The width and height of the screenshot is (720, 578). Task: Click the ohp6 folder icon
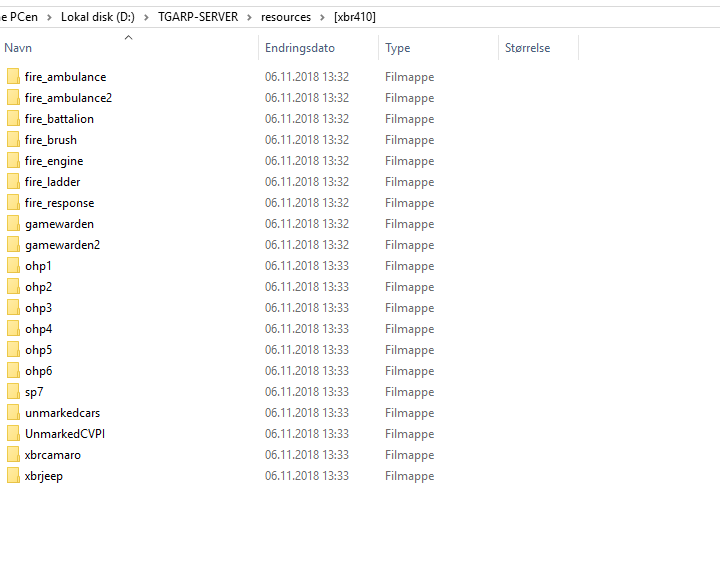(x=13, y=371)
